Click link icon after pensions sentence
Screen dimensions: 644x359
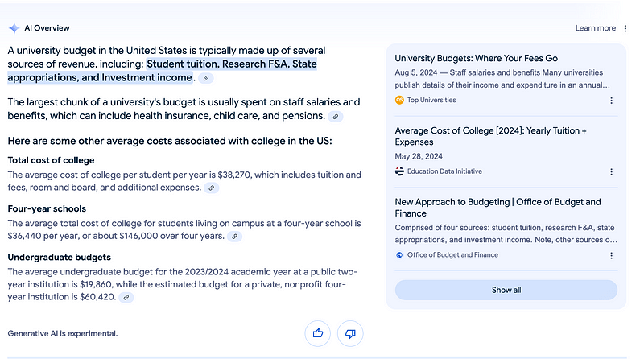click(x=335, y=117)
